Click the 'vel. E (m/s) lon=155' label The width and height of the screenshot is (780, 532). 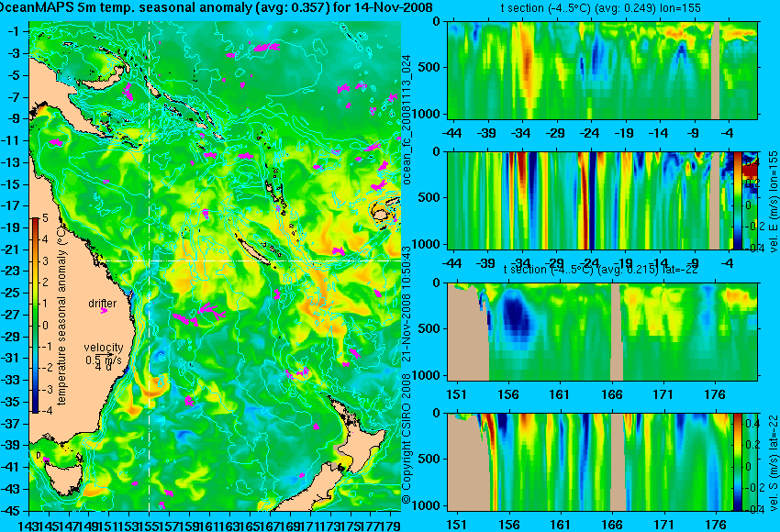pyautogui.click(x=774, y=202)
